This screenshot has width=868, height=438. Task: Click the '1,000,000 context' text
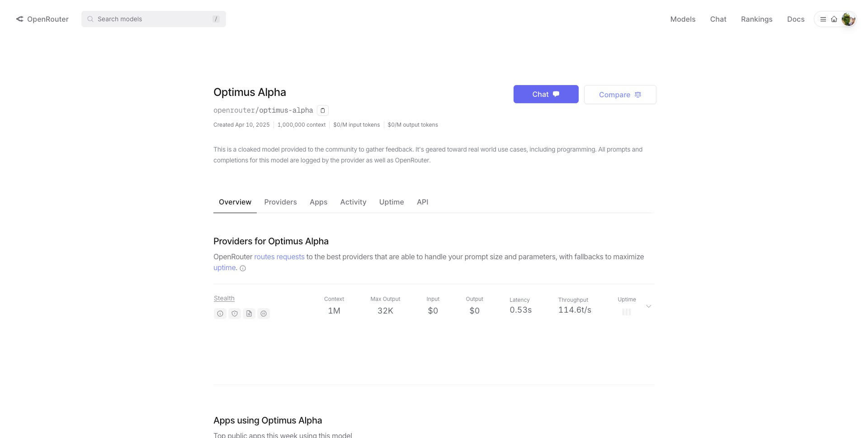pyautogui.click(x=302, y=125)
